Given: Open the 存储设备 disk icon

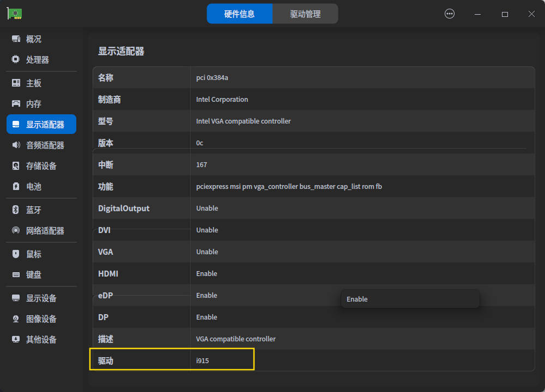Looking at the screenshot, I should pyautogui.click(x=16, y=166).
